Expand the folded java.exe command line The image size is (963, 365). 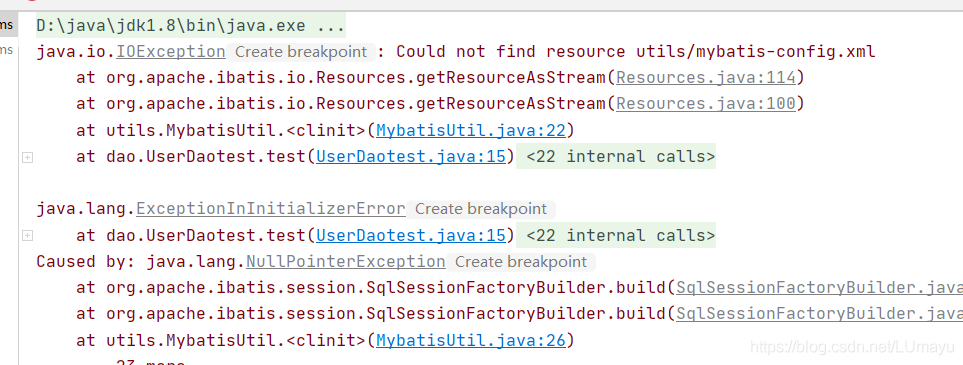tap(190, 26)
